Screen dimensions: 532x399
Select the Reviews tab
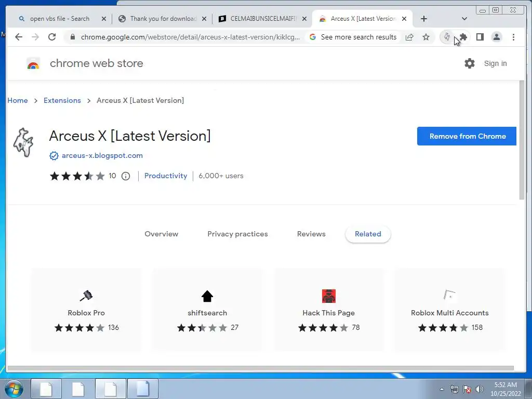311,234
